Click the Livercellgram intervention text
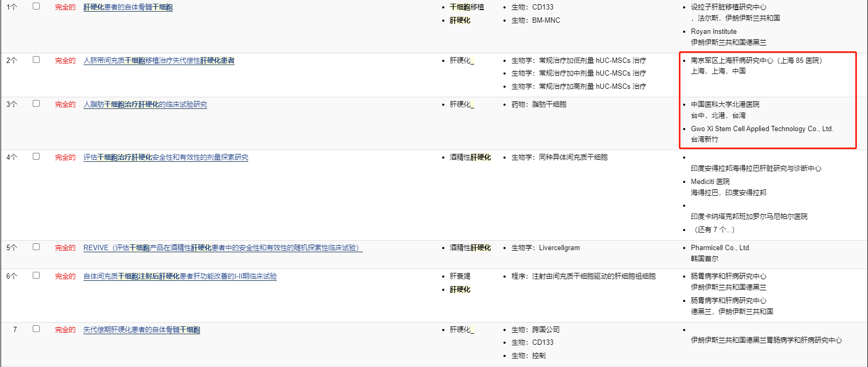The image size is (868, 367). click(x=559, y=248)
